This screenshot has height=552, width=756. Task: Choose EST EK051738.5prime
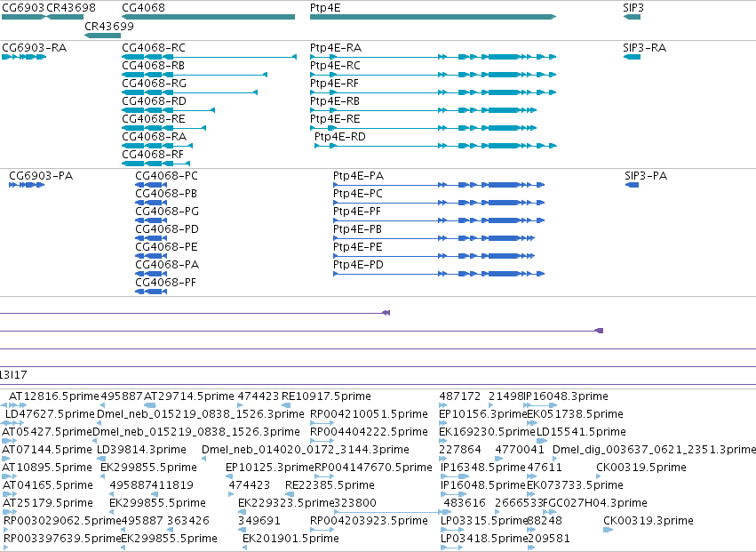575,414
